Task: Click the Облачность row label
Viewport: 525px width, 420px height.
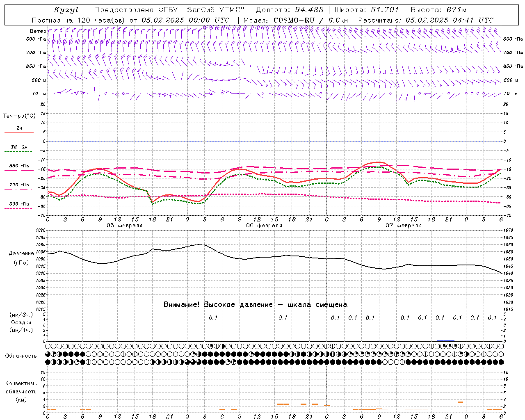Action: (21, 356)
